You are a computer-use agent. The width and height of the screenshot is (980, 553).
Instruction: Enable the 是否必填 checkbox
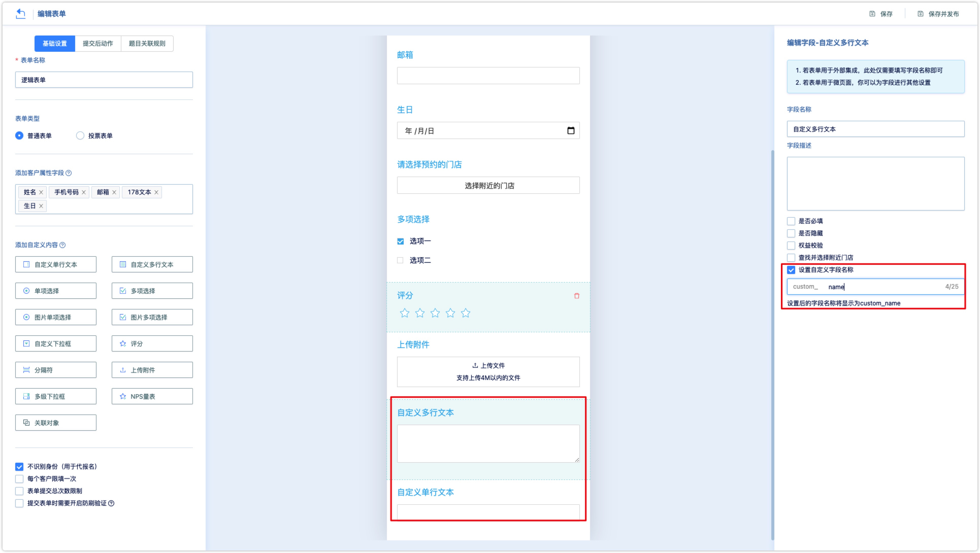pyautogui.click(x=791, y=221)
